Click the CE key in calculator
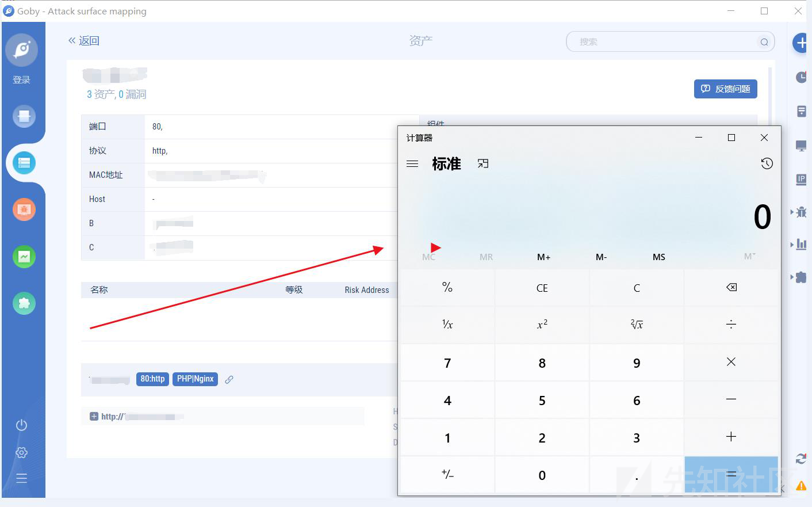This screenshot has width=812, height=507. coord(542,288)
